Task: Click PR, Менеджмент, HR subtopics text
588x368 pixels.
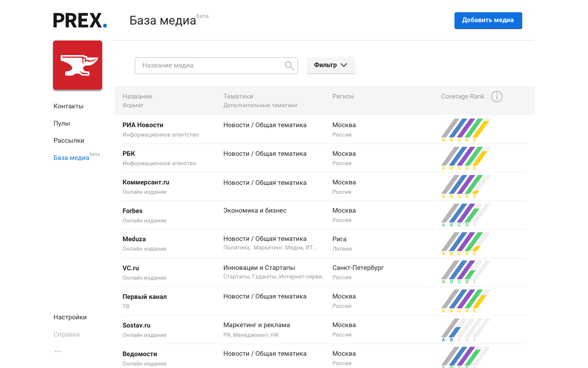Action: click(x=251, y=335)
